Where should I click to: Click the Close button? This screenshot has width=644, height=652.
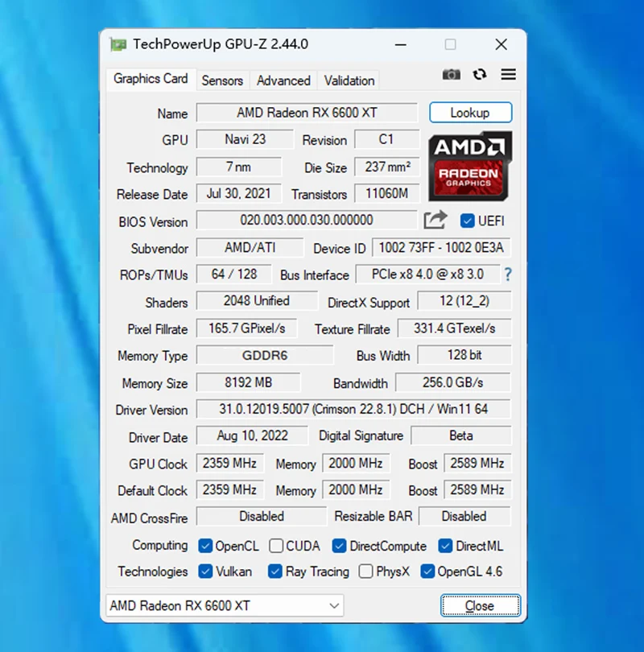click(x=481, y=605)
